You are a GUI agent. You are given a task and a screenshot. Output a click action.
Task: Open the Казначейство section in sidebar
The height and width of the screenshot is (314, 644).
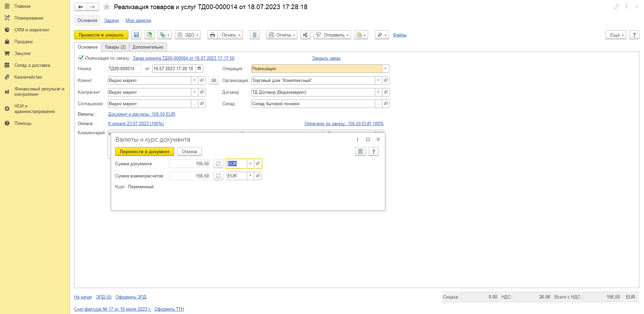point(28,77)
